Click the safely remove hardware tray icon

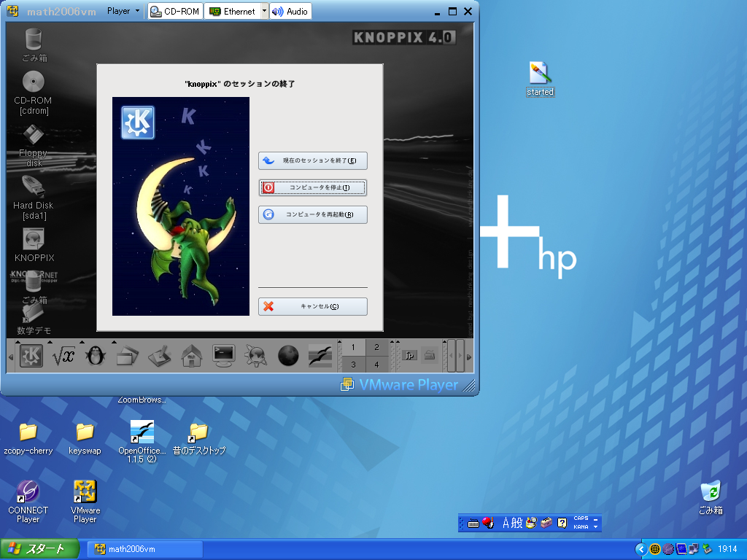click(708, 549)
